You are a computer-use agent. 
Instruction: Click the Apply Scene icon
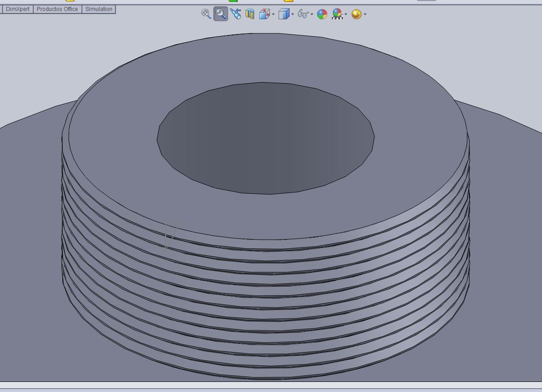[337, 14]
